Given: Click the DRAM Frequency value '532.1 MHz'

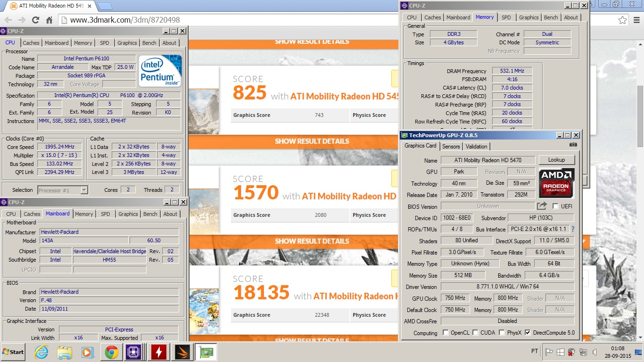Looking at the screenshot, I should click(x=512, y=71).
